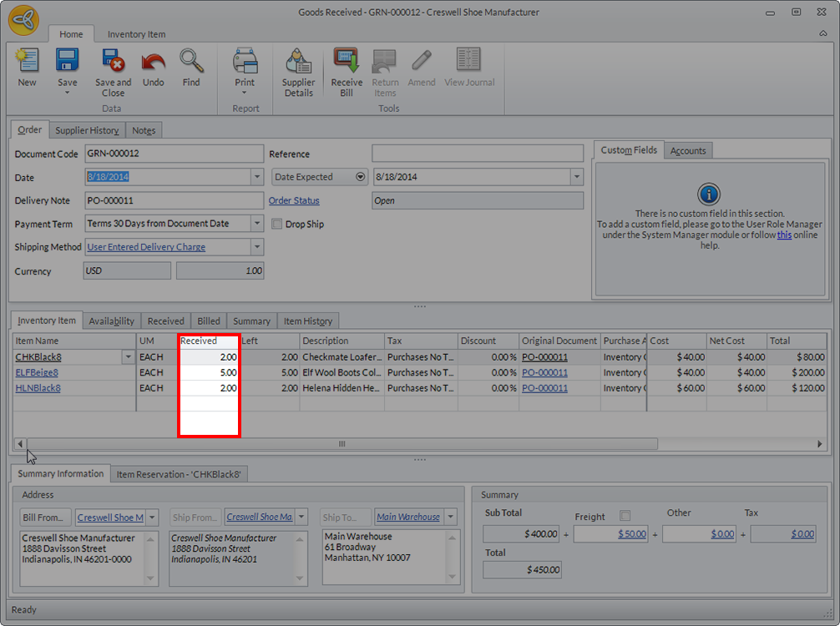Click the horizontal scrollbar in item grid
This screenshot has width=840, height=626.
(342, 444)
